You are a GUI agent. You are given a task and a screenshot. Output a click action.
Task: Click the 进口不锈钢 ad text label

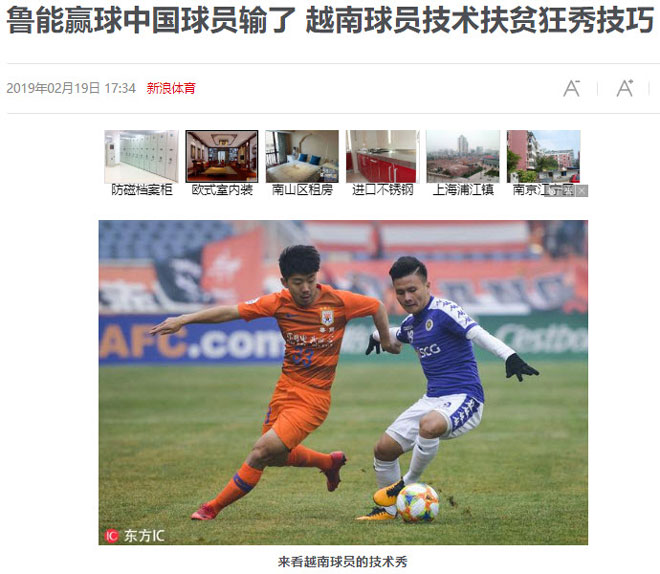pyautogui.click(x=382, y=190)
